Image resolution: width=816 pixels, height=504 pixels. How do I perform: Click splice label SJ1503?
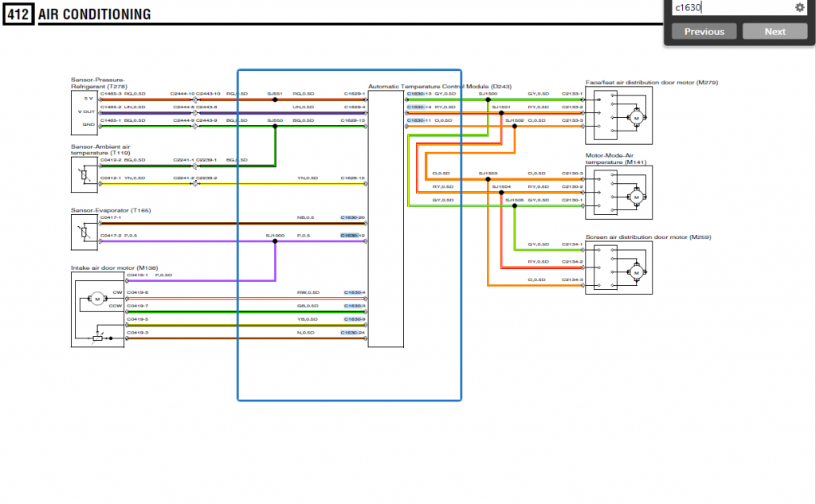coord(488,174)
